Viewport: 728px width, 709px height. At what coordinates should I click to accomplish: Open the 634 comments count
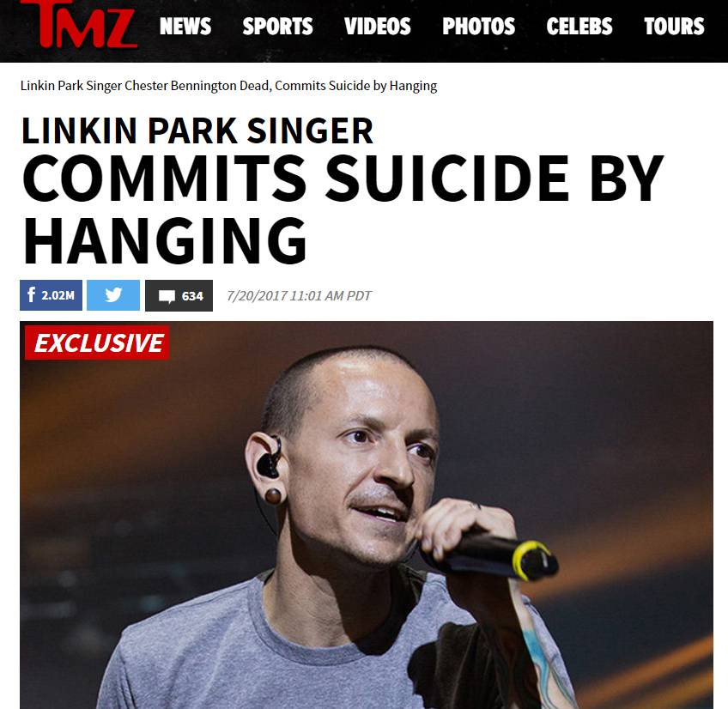[192, 296]
